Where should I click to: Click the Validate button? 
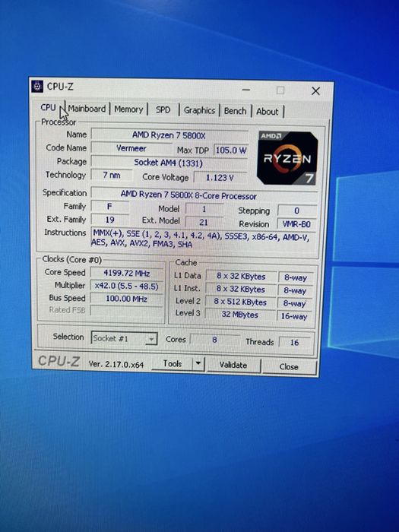233,365
